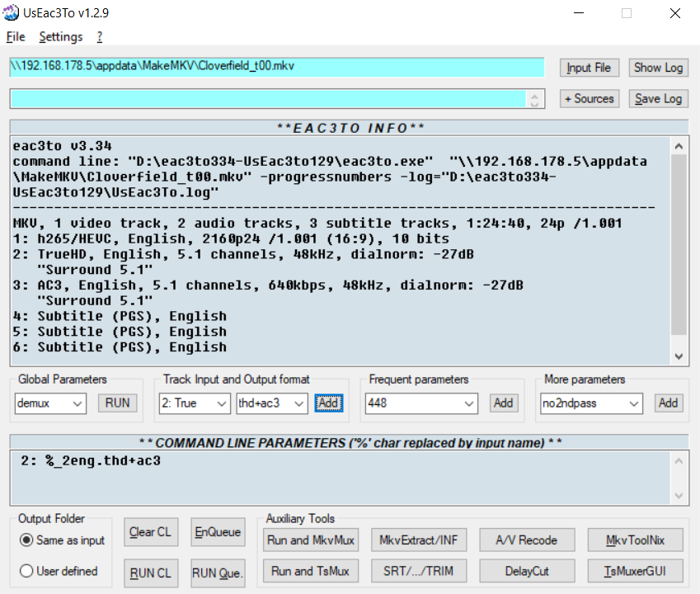Launch MkvToolNix auxiliary tool
Viewport: 700px width, 594px height.
[635, 540]
